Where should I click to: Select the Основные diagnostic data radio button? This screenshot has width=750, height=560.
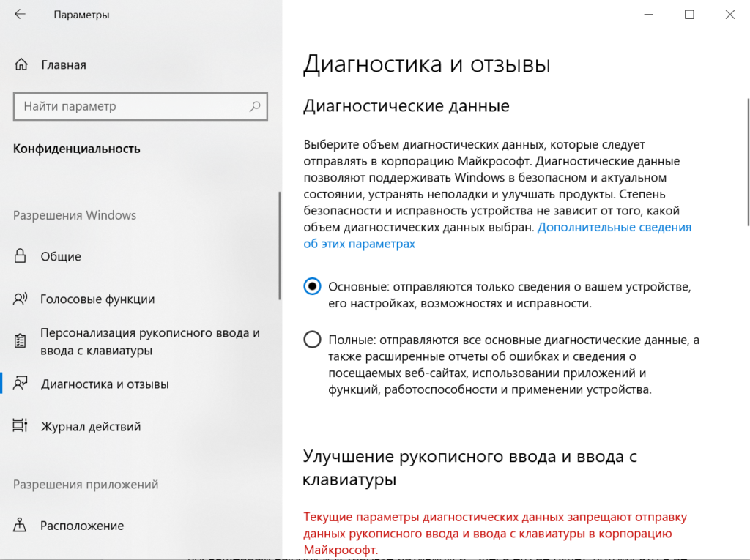coord(312,286)
